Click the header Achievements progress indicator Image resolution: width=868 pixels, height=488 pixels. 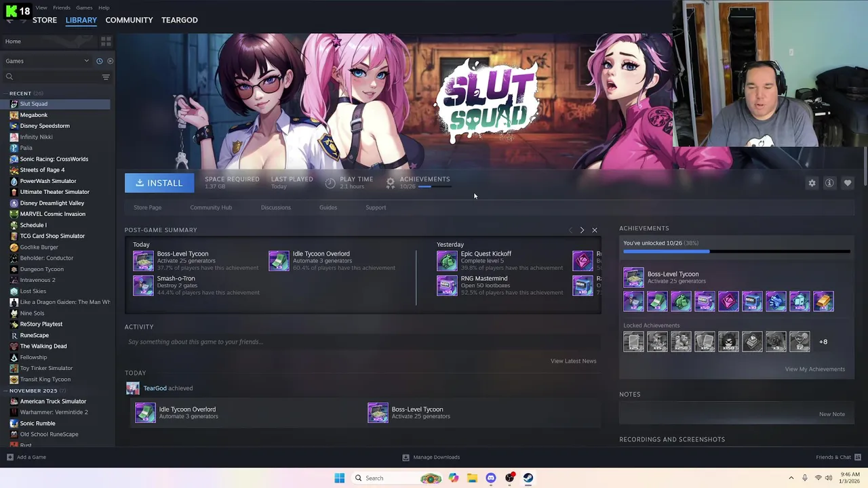pos(419,182)
